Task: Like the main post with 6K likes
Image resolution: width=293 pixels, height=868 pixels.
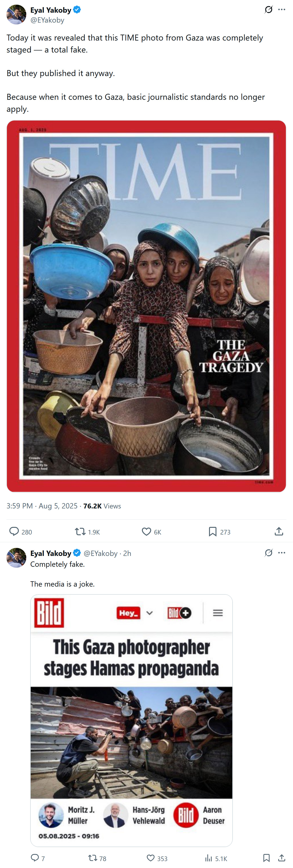Action: tap(146, 531)
